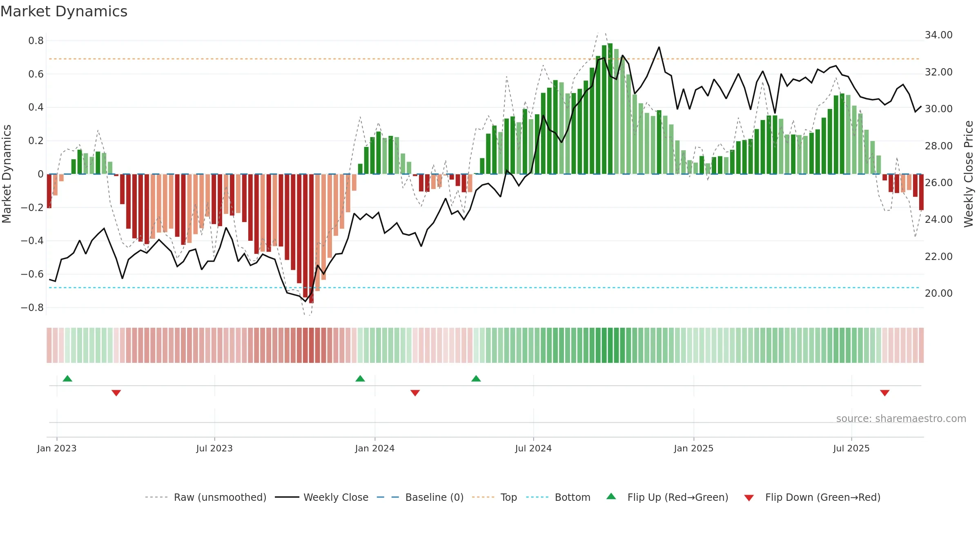Select flip-up marker near Jan 2023
980x551 pixels.
[67, 378]
